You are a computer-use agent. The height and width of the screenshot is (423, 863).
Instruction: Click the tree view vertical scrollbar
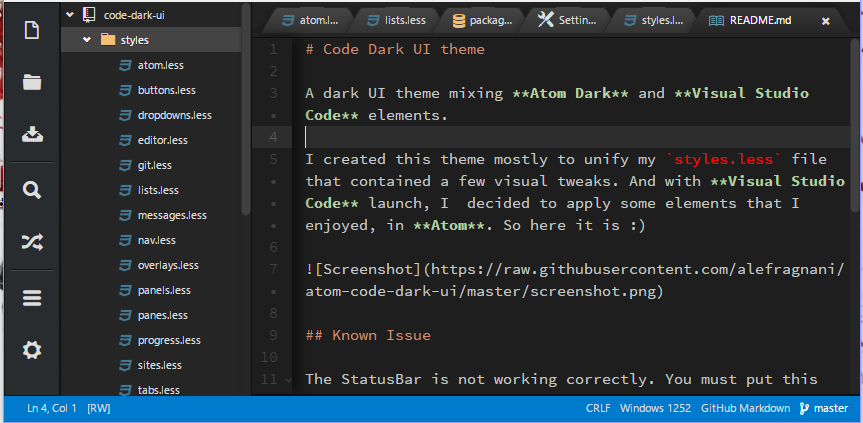(x=245, y=110)
